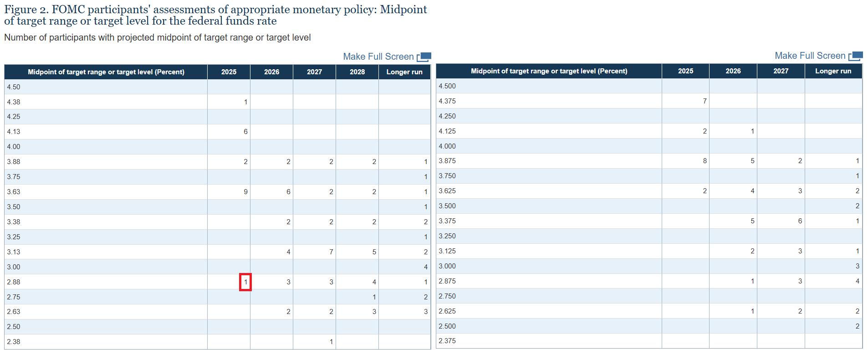The image size is (868, 350).
Task: Click the 2025 column header in left table
Action: point(229,72)
